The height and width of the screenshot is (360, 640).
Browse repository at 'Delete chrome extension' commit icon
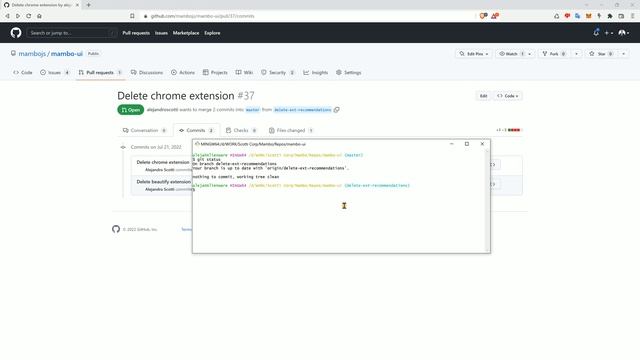[493, 164]
